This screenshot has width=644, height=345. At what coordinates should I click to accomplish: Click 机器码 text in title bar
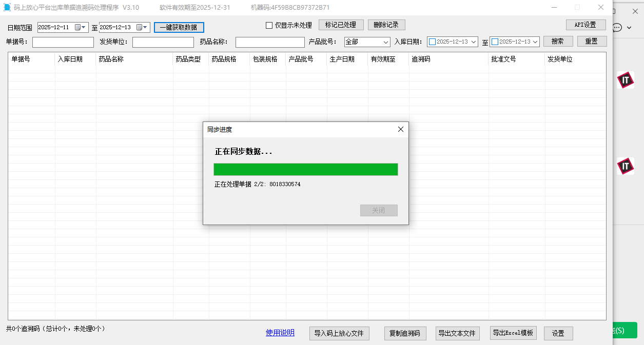[290, 8]
